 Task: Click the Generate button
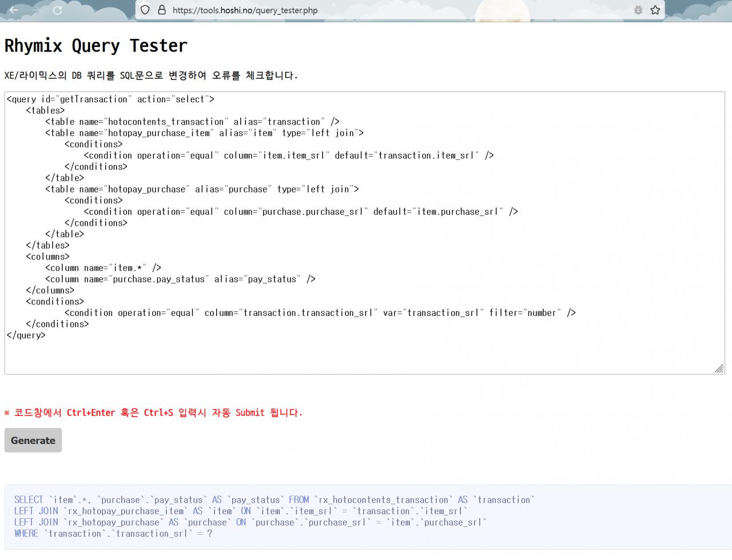pyautogui.click(x=33, y=441)
